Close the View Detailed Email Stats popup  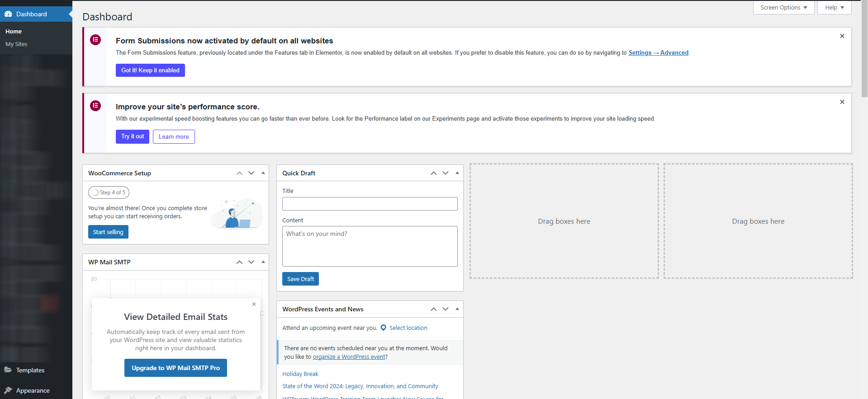pyautogui.click(x=254, y=304)
